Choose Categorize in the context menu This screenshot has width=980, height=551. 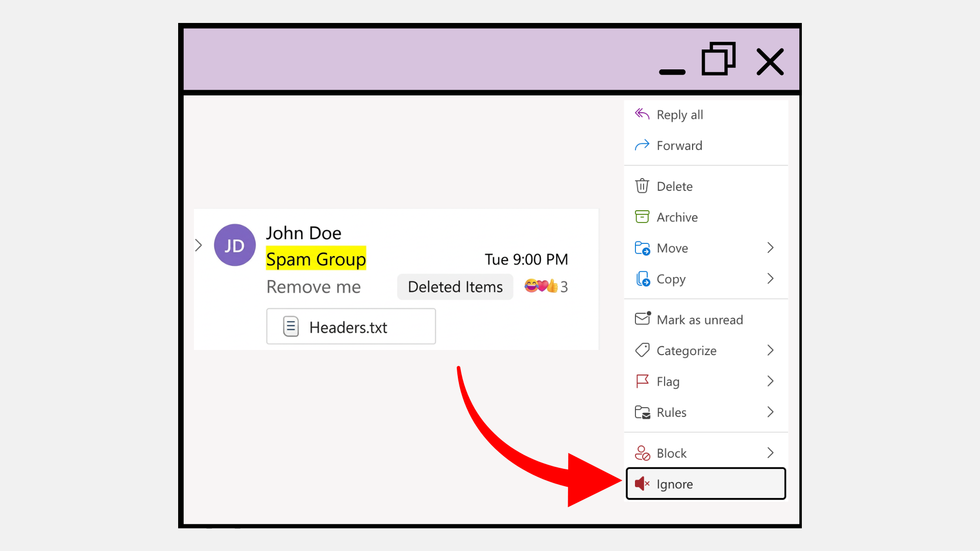coord(686,351)
